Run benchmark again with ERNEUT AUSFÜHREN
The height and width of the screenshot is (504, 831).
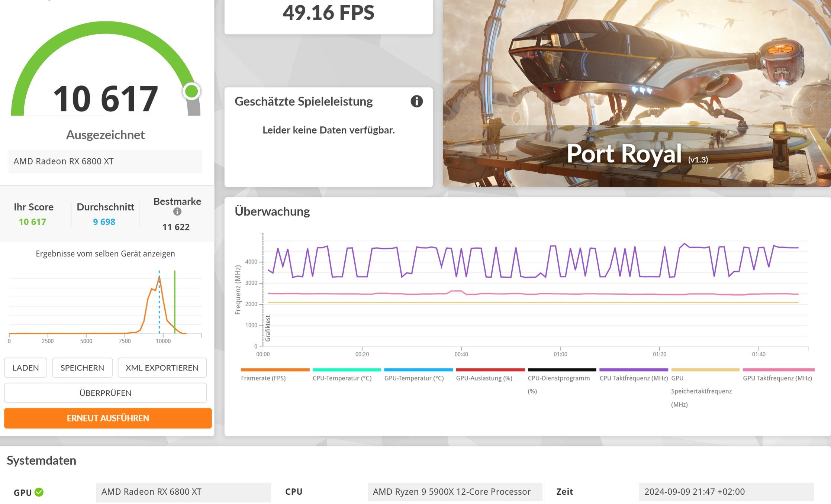click(x=108, y=418)
